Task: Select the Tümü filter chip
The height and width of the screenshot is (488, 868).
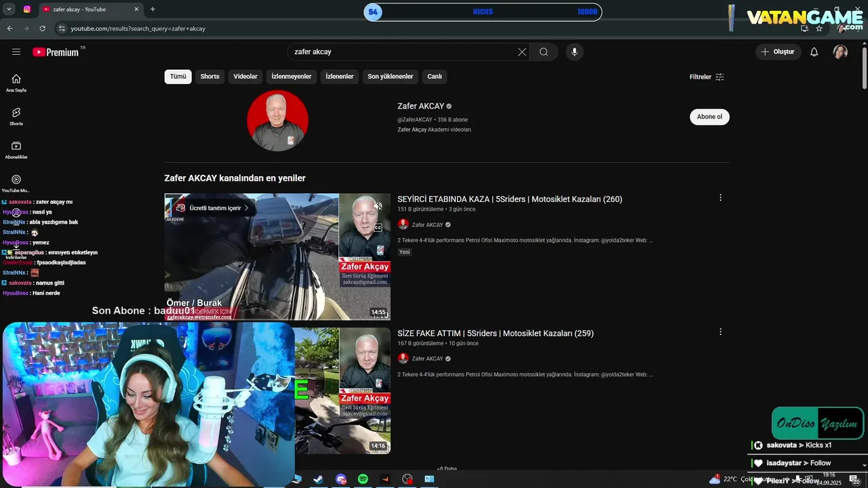Action: click(x=178, y=77)
